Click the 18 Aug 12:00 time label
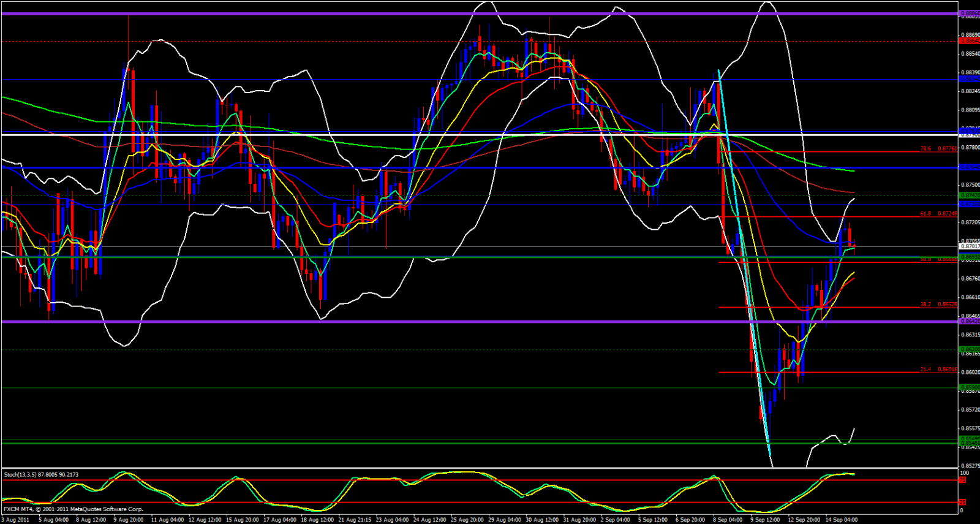 pyautogui.click(x=317, y=520)
